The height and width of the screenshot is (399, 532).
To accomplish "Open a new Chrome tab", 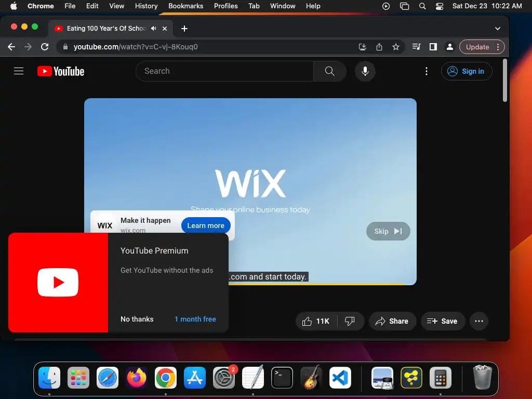I will pos(184,29).
